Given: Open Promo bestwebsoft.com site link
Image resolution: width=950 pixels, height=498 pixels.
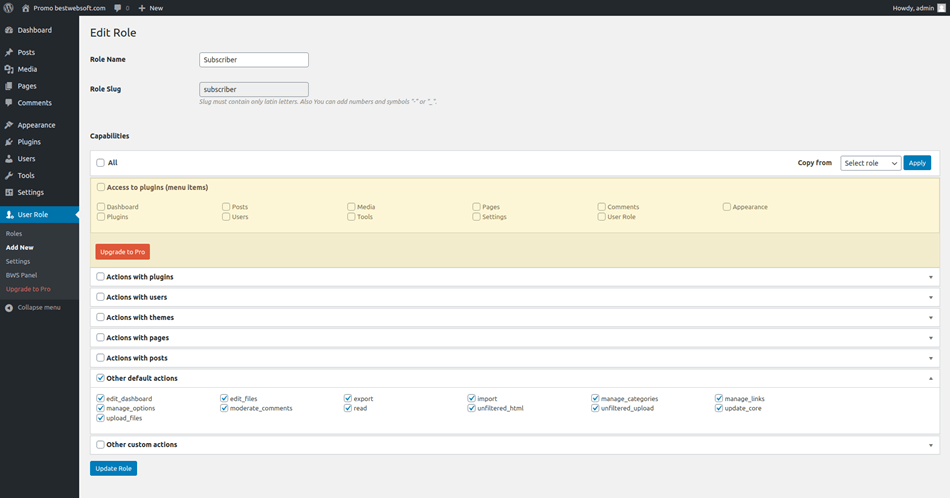Looking at the screenshot, I should coord(69,8).
